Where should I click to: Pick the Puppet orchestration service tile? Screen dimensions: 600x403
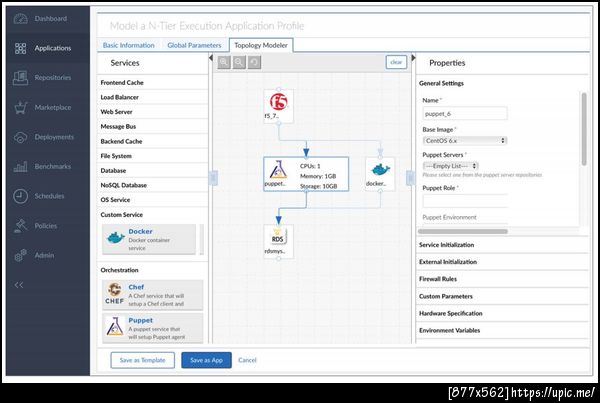pyautogui.click(x=152, y=328)
